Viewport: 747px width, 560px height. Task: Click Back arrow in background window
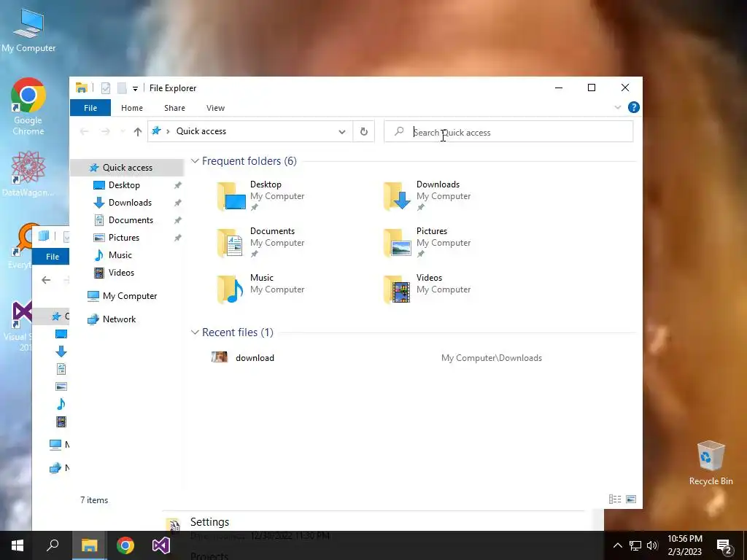click(x=46, y=280)
